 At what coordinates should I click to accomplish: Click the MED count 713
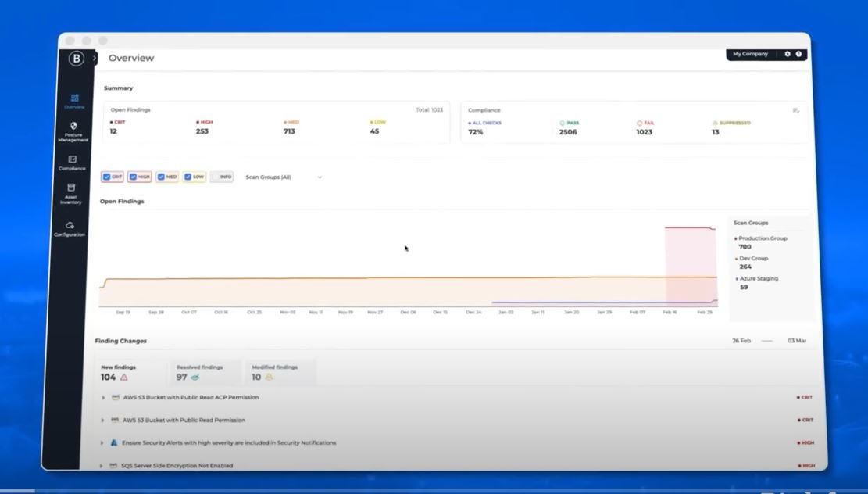click(289, 131)
